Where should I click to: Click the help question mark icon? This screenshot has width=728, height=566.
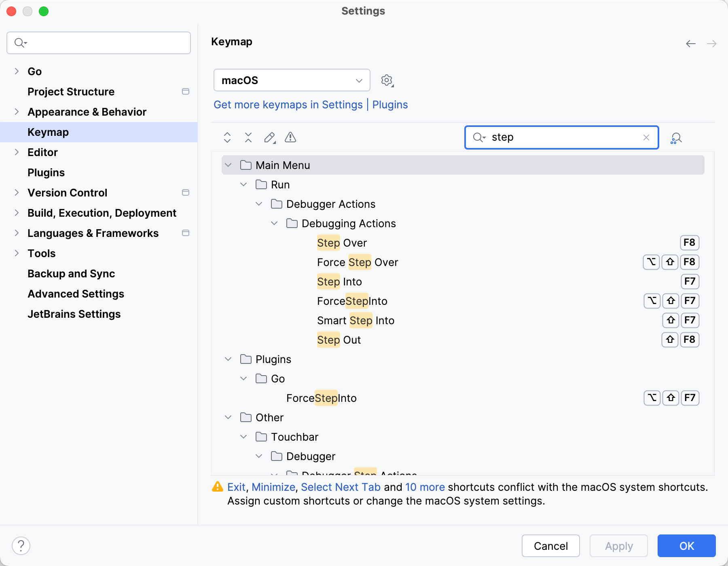tap(21, 545)
